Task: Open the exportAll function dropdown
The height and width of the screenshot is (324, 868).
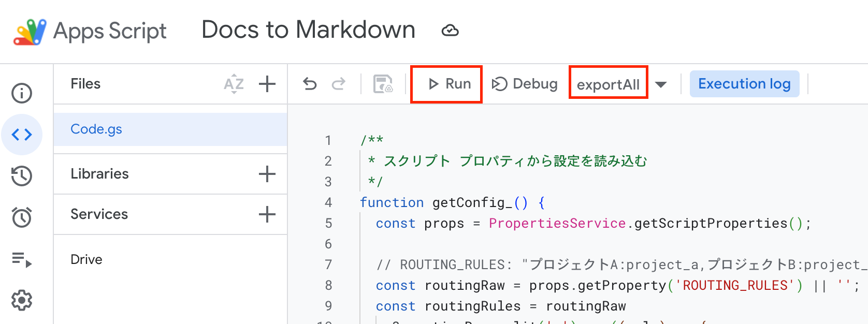Action: (609, 84)
